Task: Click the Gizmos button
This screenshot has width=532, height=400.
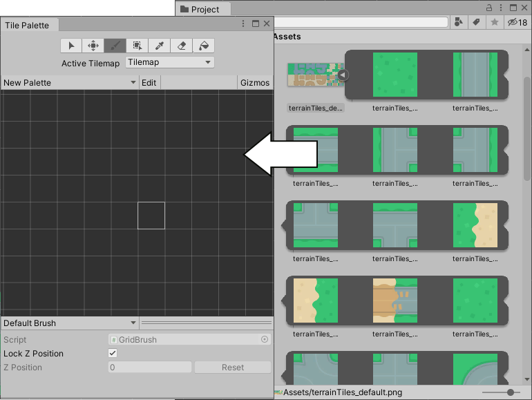Action: [254, 83]
